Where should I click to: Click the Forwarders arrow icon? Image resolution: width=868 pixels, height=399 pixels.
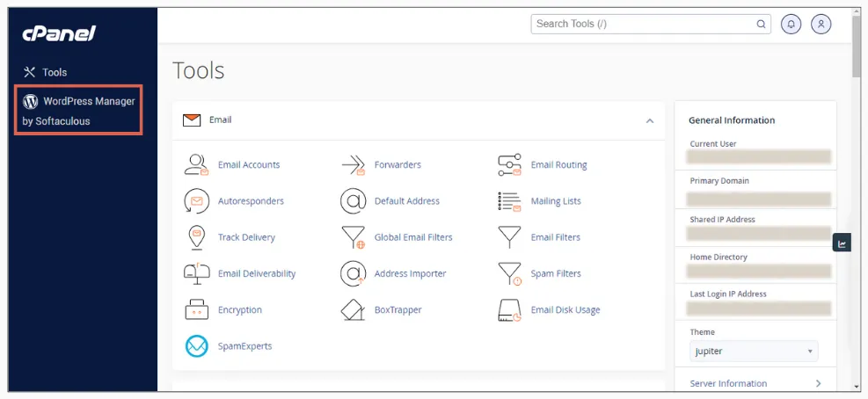click(x=353, y=164)
